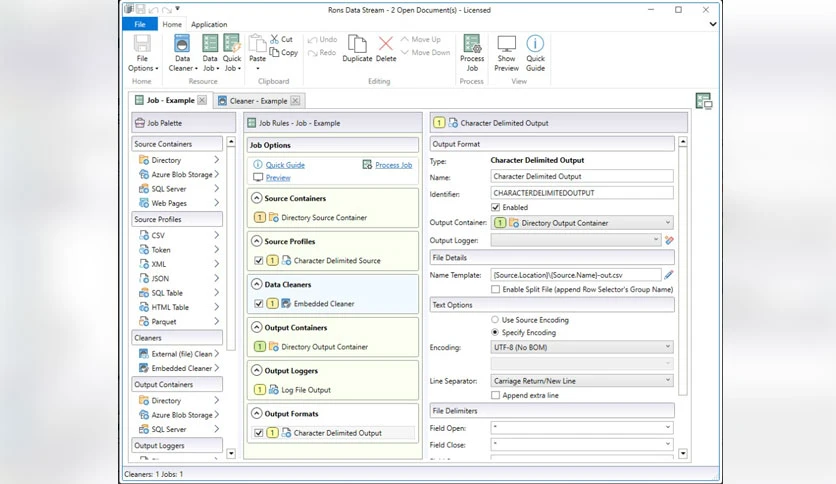
Task: Uncheck the Embedded Cleaner checkbox
Action: tap(259, 304)
